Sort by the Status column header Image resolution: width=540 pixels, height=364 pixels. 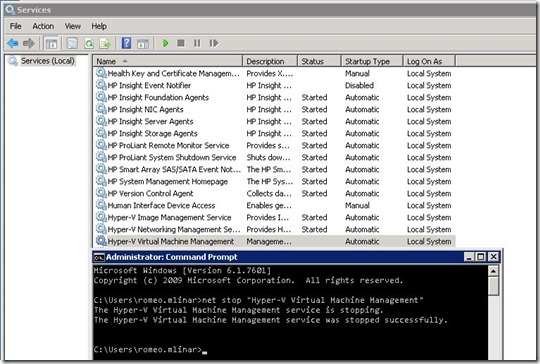click(x=319, y=61)
